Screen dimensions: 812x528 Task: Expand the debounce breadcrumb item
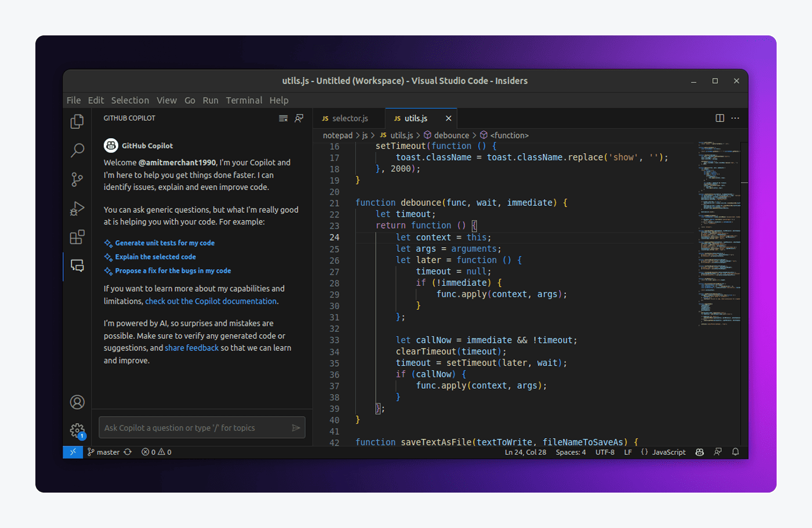coord(451,135)
